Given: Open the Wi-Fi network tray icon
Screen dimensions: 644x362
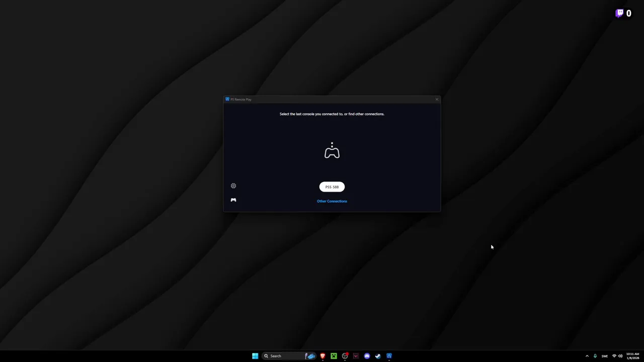Looking at the screenshot, I should pos(614,356).
